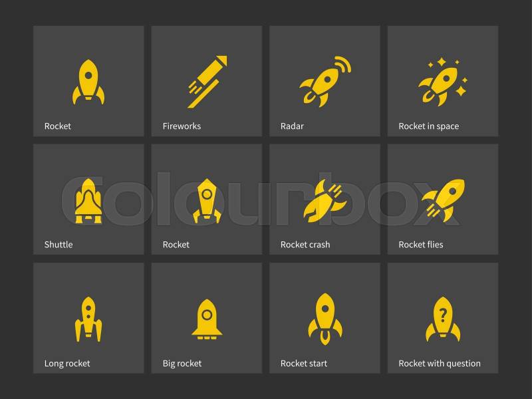Click the Rocket crash icon

[325, 201]
